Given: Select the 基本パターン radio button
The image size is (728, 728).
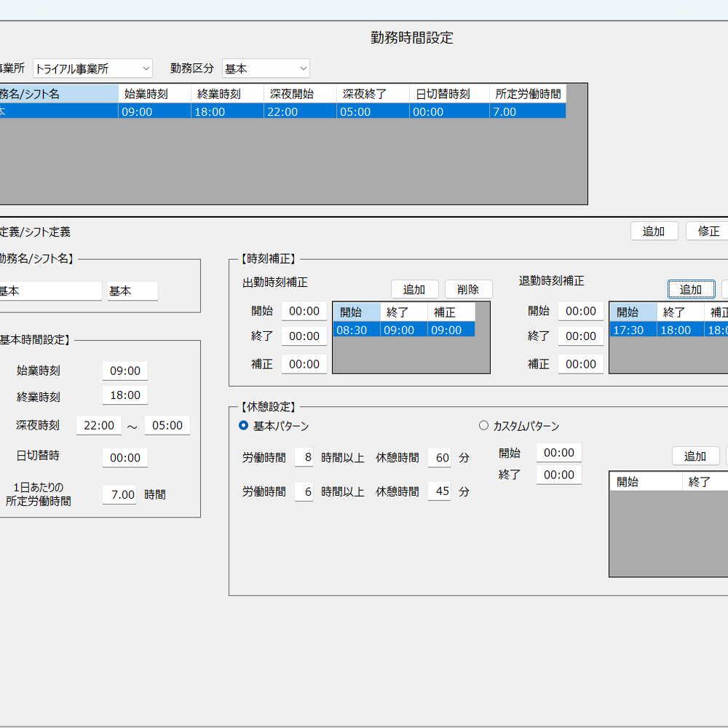Looking at the screenshot, I should [242, 425].
